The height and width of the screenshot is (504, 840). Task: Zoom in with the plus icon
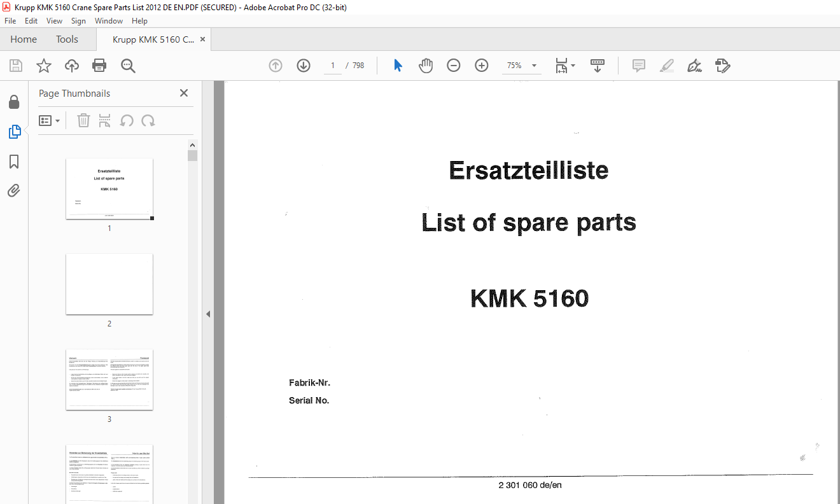(x=482, y=66)
